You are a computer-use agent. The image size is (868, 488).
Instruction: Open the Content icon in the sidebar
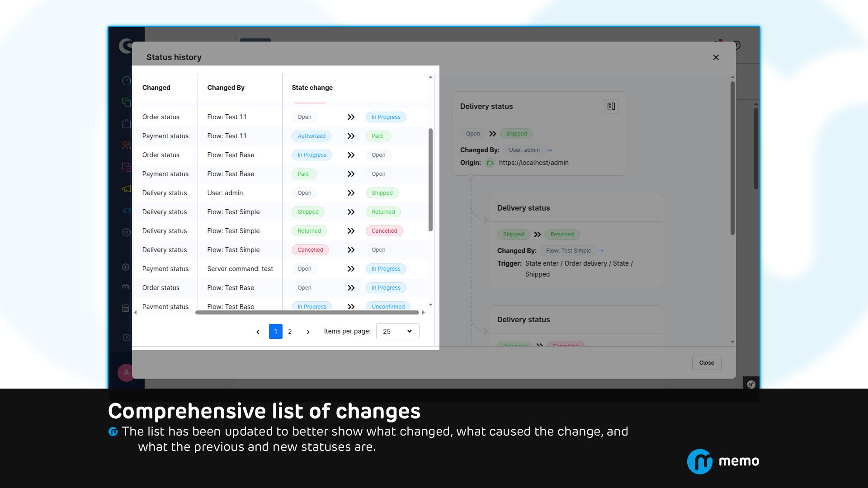pyautogui.click(x=127, y=167)
